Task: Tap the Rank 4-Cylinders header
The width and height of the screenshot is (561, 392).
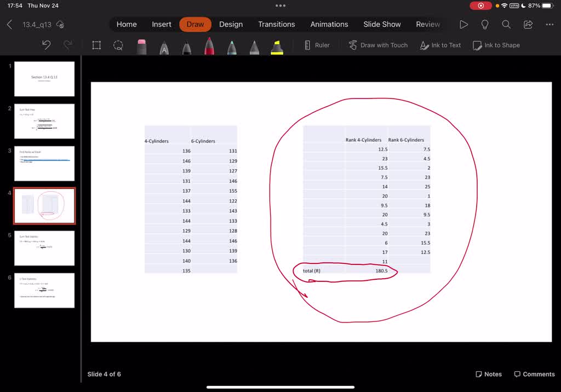Action: 363,140
